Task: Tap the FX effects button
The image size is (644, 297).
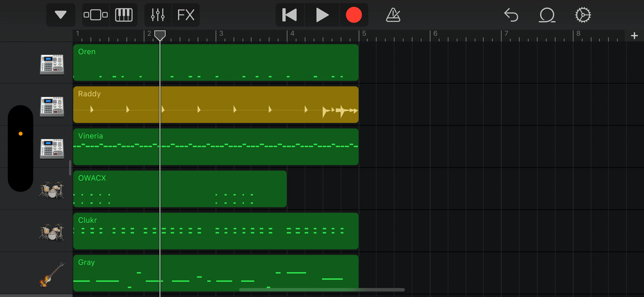Action: pos(185,15)
